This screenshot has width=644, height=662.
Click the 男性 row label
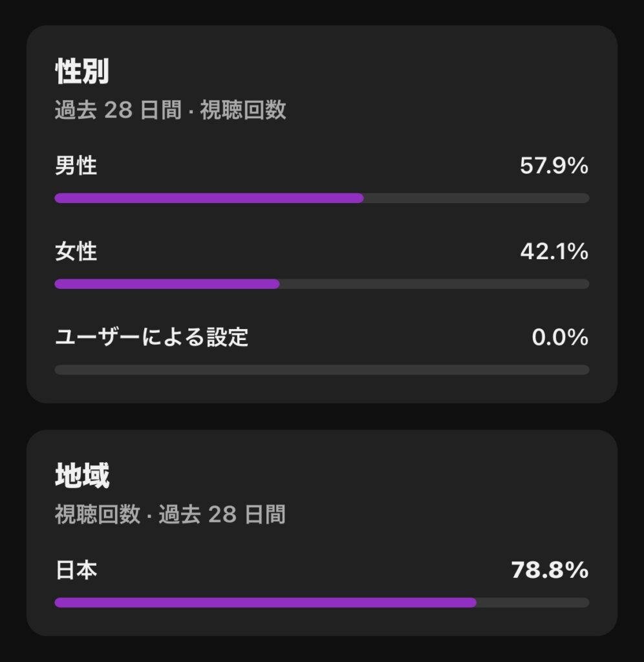(x=76, y=165)
